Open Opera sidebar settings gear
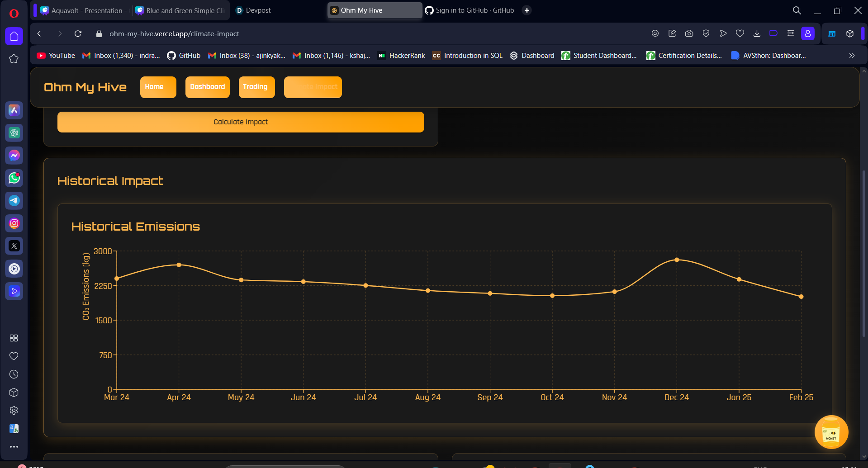The height and width of the screenshot is (468, 868). pos(14,410)
